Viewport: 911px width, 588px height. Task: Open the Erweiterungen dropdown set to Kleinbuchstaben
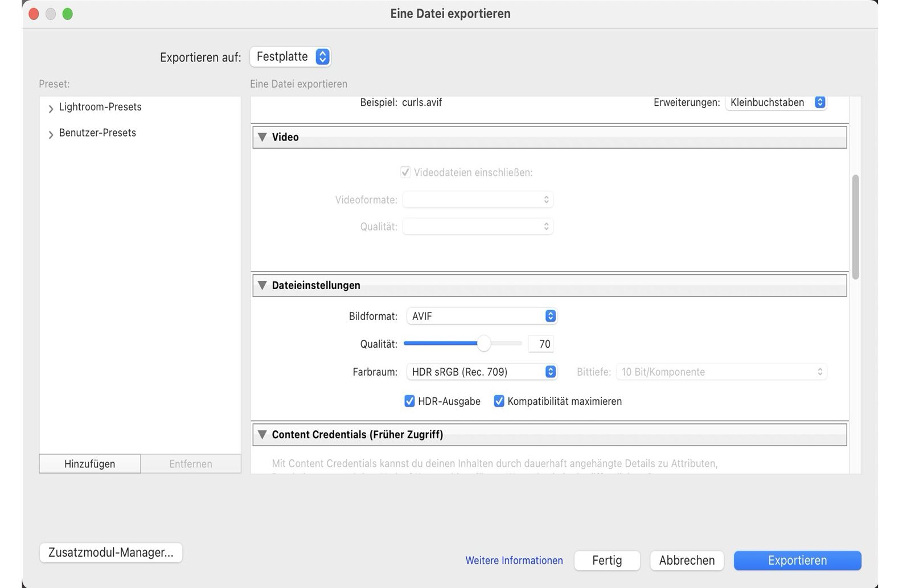[x=775, y=102]
